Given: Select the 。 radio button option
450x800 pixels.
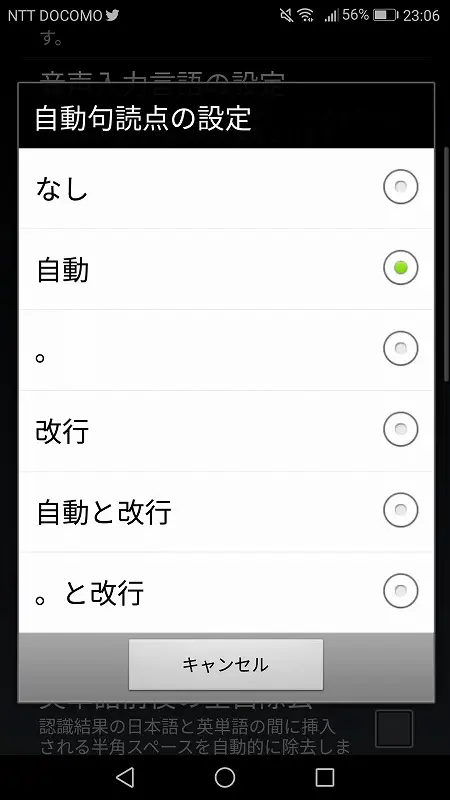Looking at the screenshot, I should point(401,348).
